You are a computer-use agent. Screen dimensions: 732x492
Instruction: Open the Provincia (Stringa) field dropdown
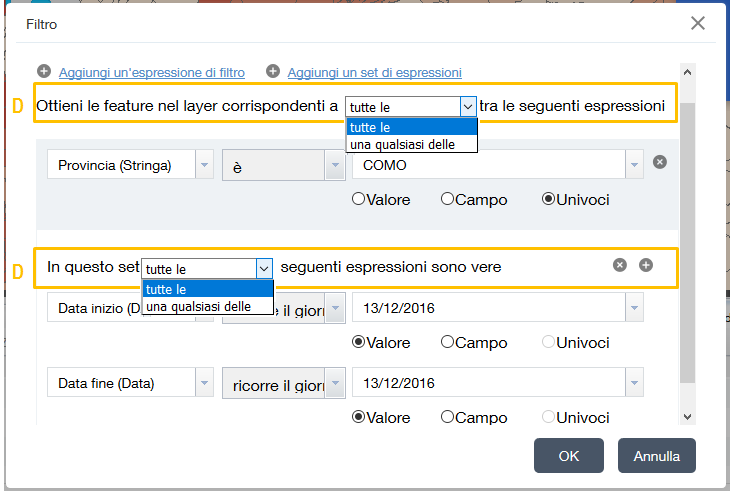(204, 166)
